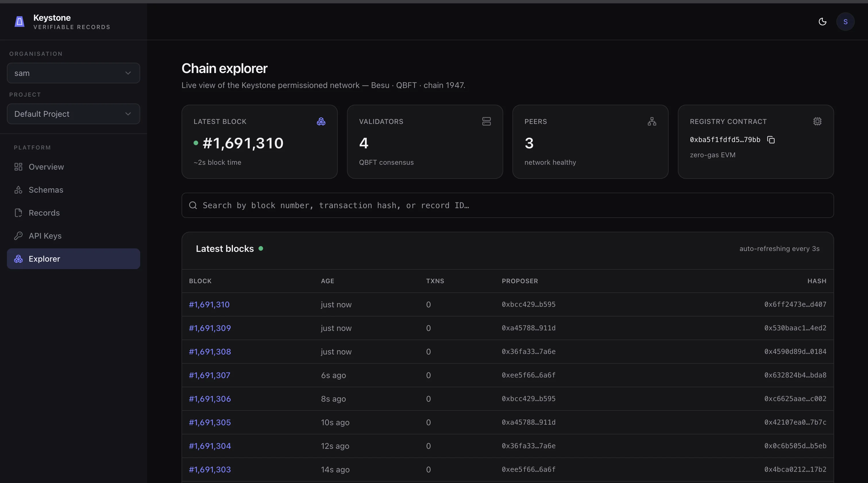Click hash 0x0c6b505d…b5eb
The height and width of the screenshot is (483, 868).
pyautogui.click(x=795, y=446)
